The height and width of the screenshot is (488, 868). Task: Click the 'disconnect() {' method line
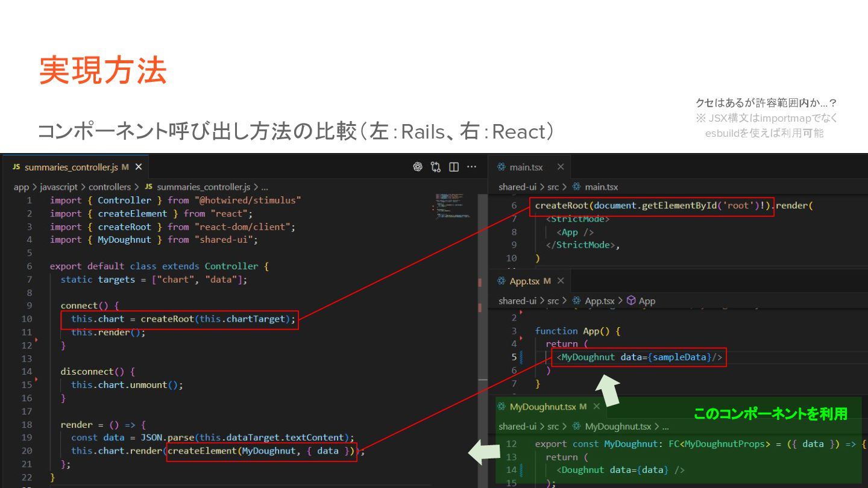98,371
